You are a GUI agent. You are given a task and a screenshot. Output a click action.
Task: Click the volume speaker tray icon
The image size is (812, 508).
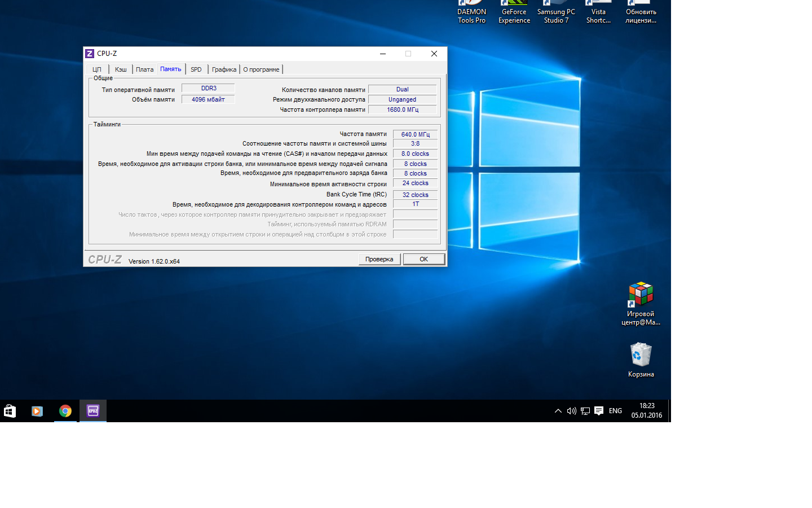coord(571,411)
